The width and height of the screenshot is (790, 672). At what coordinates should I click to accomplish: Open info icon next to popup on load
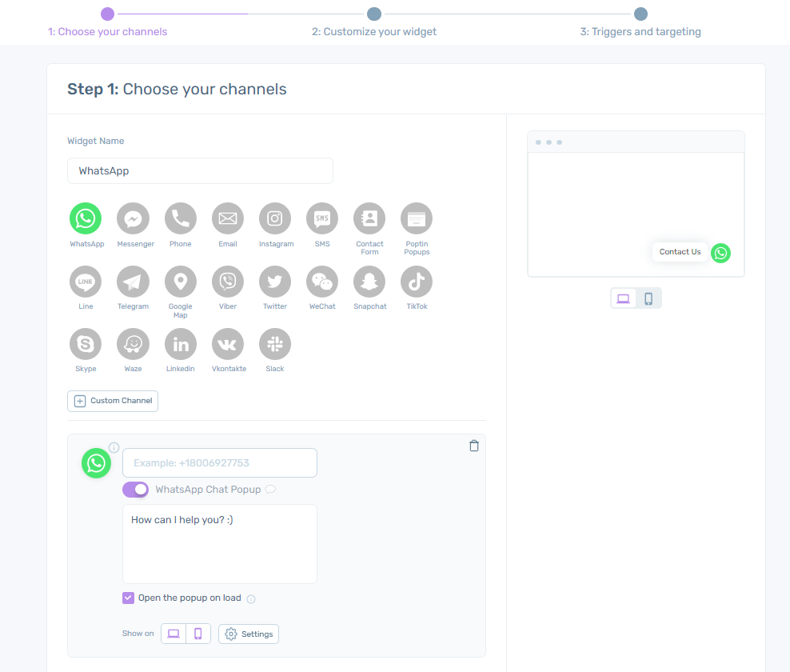coord(251,599)
